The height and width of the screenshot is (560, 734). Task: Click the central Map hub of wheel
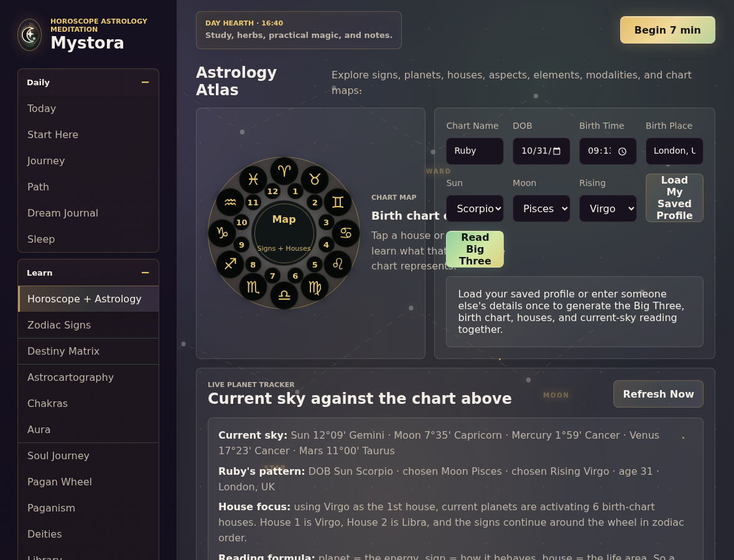(284, 233)
